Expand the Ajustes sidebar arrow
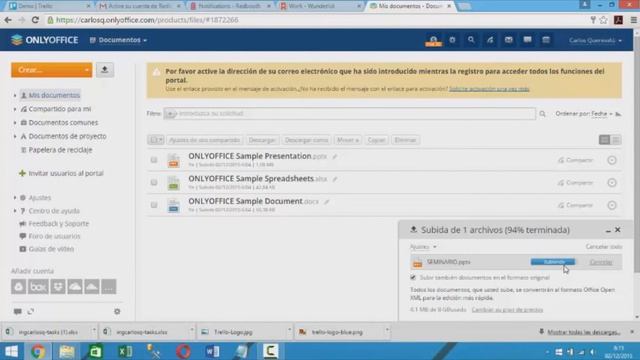This screenshot has height=360, width=640. [15, 198]
